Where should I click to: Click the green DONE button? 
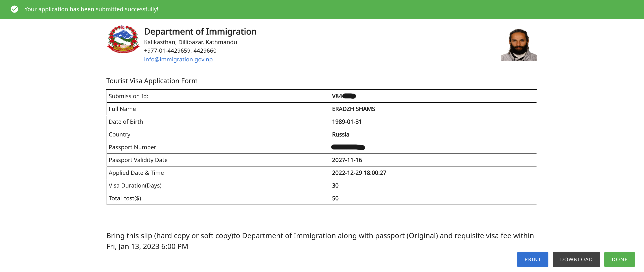click(x=619, y=259)
